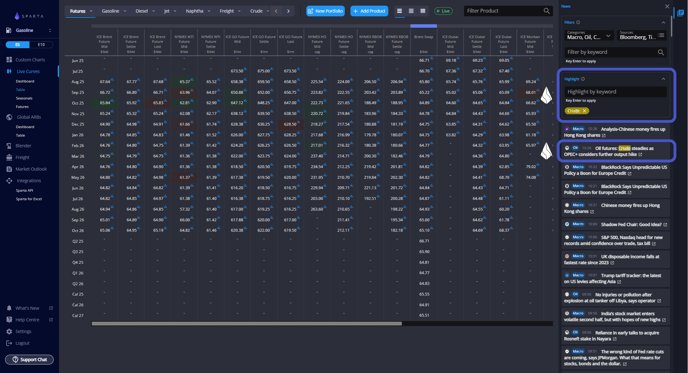This screenshot has width=688, height=373.
Task: Remove the Crude highlight tag
Action: [x=584, y=111]
